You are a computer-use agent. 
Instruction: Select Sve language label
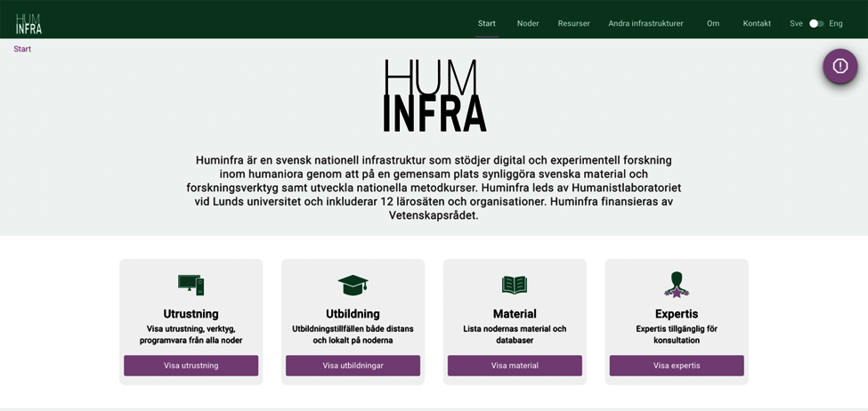796,24
